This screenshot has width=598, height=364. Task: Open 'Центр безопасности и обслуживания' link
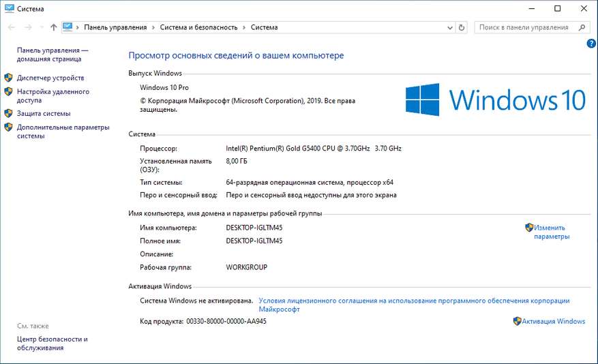(53, 344)
